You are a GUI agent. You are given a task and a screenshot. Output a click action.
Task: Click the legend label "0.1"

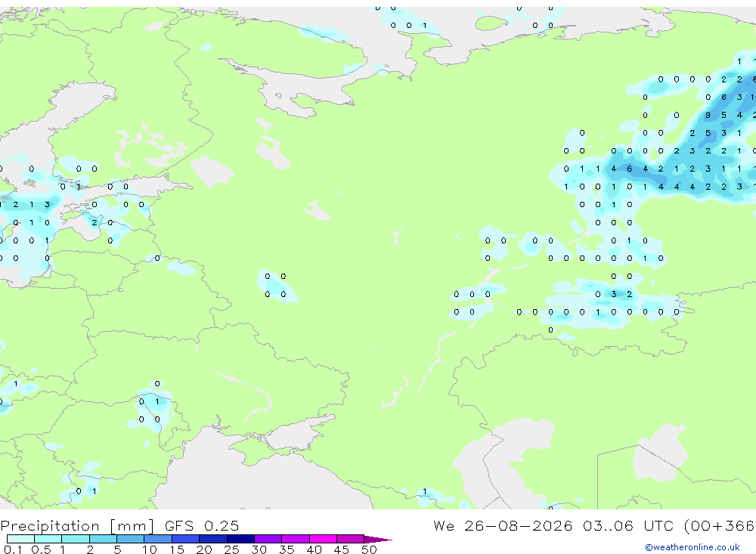(x=13, y=549)
